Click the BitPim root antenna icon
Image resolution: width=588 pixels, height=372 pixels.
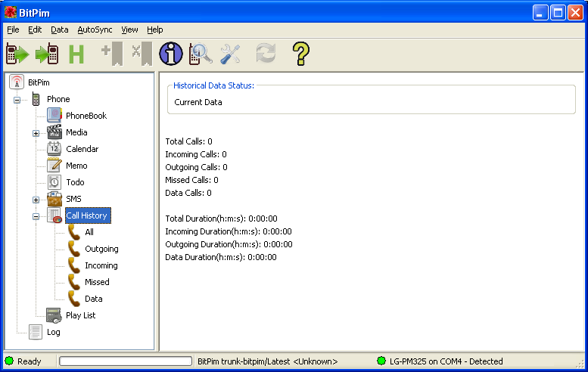17,82
